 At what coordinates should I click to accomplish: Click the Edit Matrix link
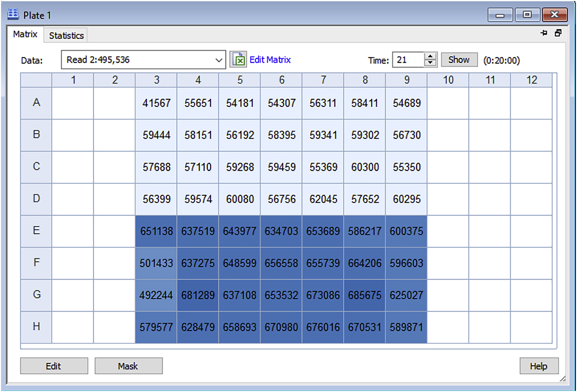[270, 60]
